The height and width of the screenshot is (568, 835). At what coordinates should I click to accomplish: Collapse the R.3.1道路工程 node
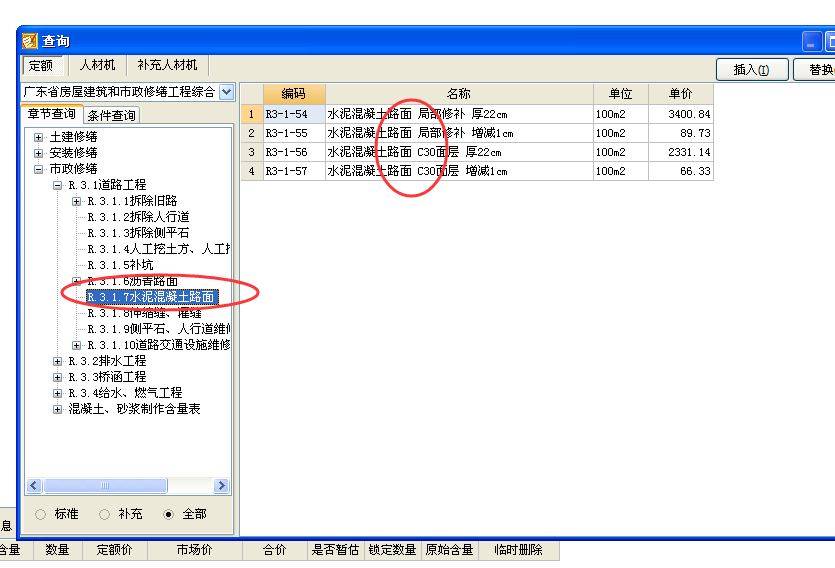pos(58,185)
